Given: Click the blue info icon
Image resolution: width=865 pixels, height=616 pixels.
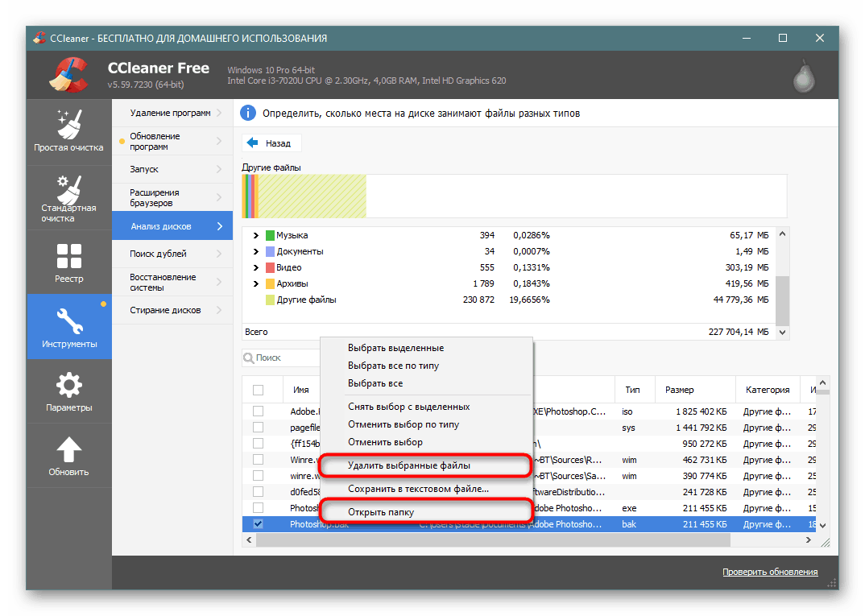Looking at the screenshot, I should click(x=248, y=113).
